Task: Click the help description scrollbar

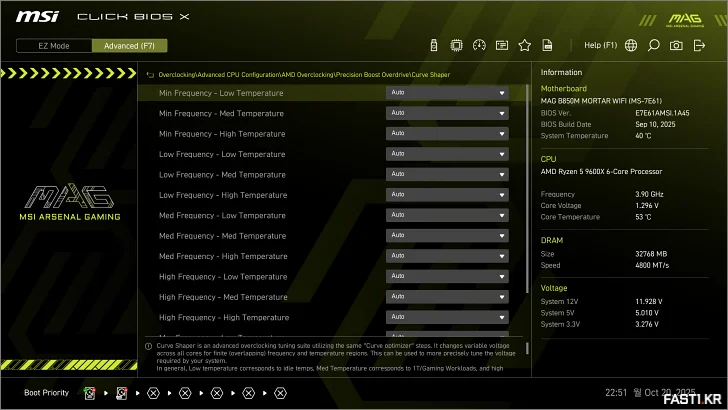Action: pos(527,348)
